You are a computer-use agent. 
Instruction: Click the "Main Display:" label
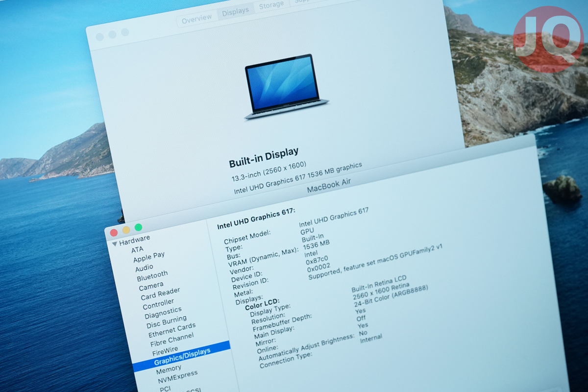[x=274, y=332]
